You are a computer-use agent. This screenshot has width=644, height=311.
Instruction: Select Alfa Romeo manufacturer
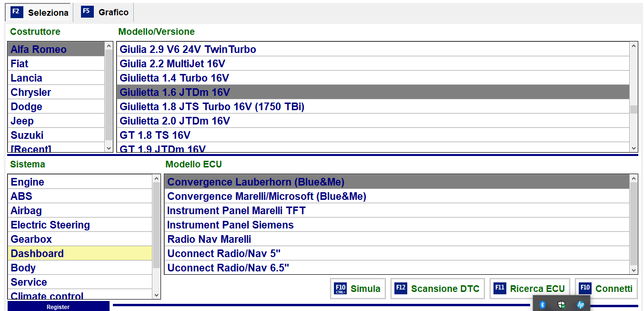[56, 49]
